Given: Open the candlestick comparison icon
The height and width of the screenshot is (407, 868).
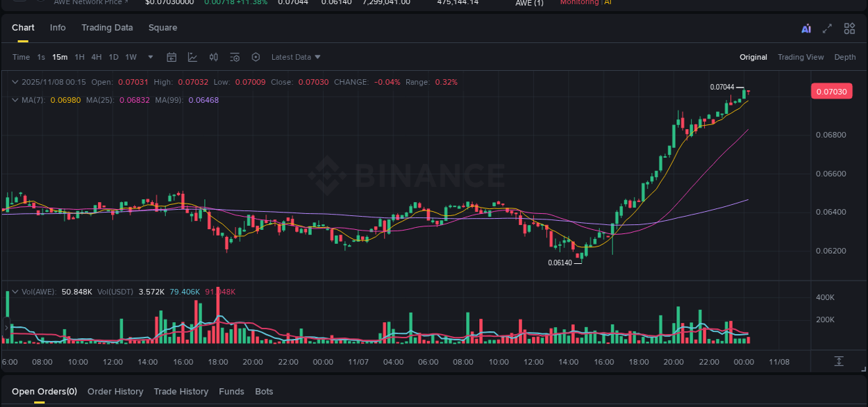Looking at the screenshot, I should (214, 57).
